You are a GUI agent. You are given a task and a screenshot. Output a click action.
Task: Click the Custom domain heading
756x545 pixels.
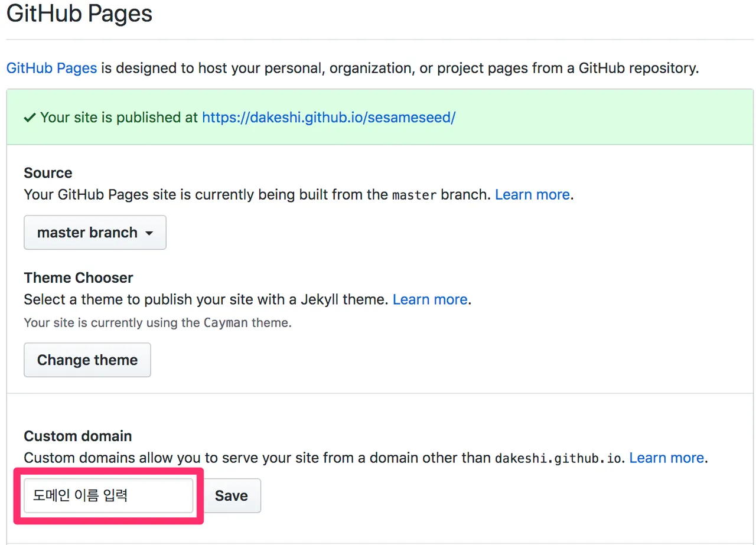[78, 436]
